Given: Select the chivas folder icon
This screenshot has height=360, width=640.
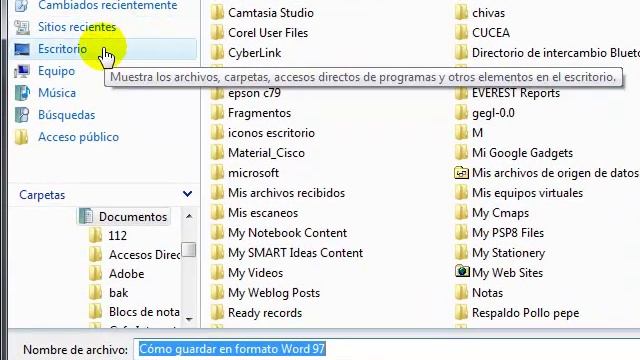Looking at the screenshot, I should pyautogui.click(x=462, y=13).
